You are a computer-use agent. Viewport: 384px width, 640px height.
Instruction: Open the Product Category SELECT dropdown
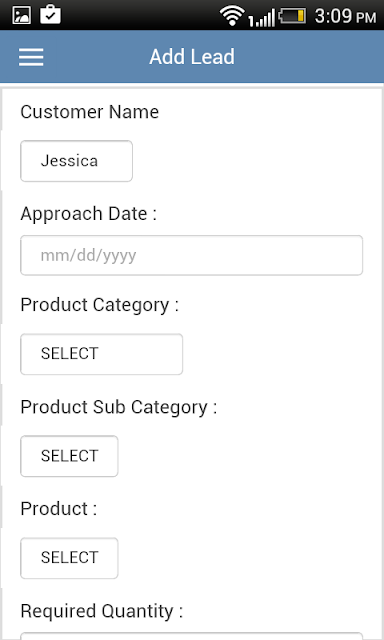pyautogui.click(x=102, y=354)
